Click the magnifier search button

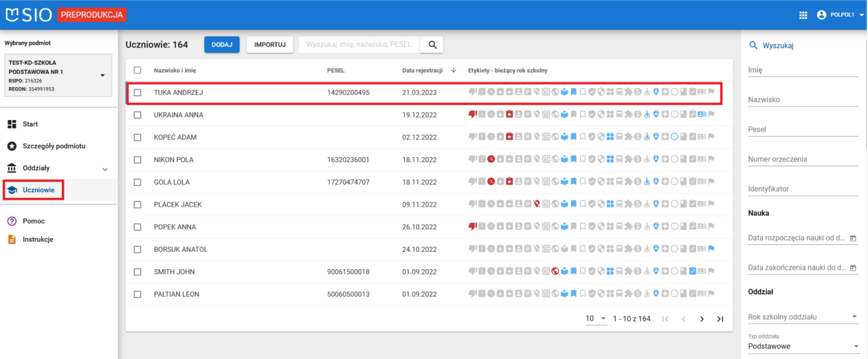(432, 45)
